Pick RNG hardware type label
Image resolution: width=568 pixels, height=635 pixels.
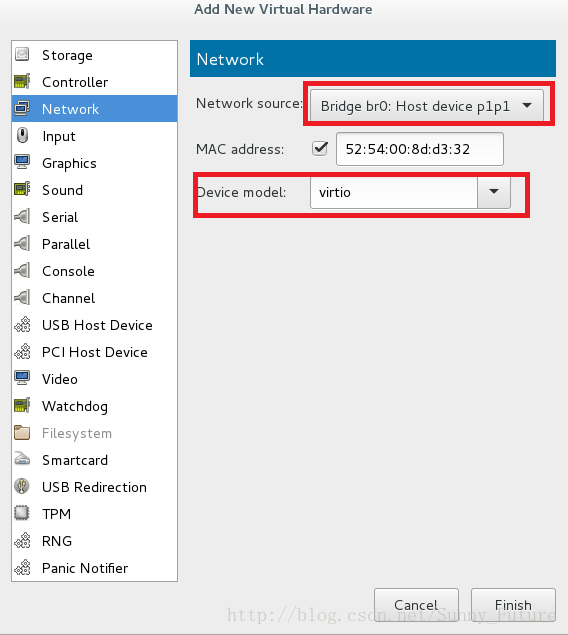click(x=57, y=541)
